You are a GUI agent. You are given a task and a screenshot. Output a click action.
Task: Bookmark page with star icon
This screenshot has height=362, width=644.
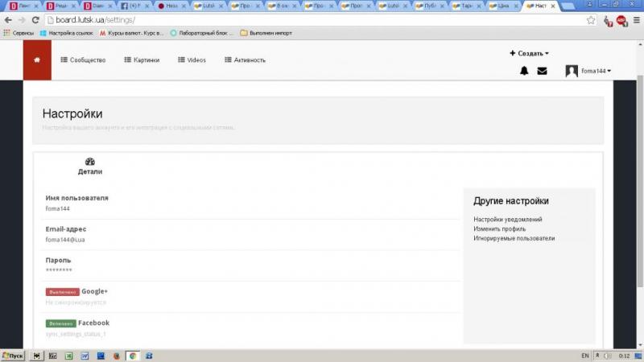[x=591, y=19]
